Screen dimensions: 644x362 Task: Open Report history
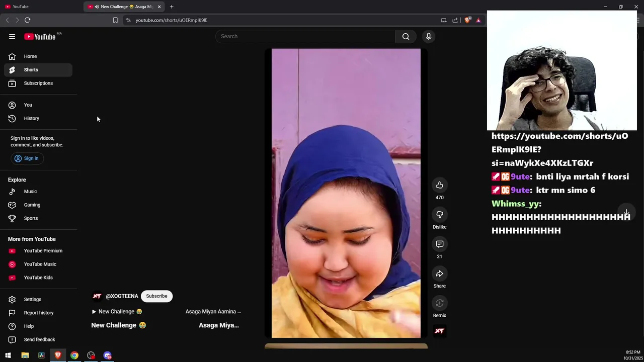[x=38, y=313]
